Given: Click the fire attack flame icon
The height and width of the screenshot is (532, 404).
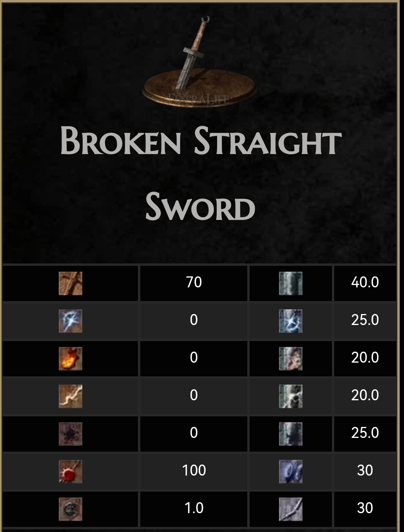Looking at the screenshot, I should click(71, 359).
